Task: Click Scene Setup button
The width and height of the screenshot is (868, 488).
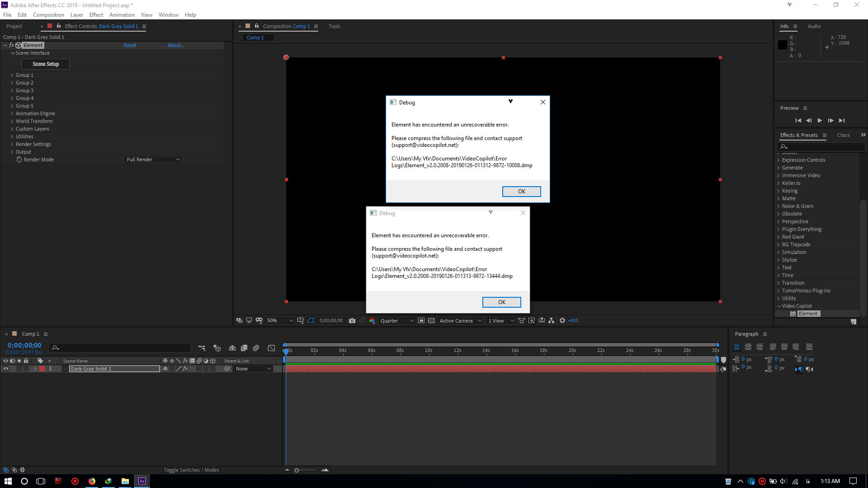Action: coord(46,64)
